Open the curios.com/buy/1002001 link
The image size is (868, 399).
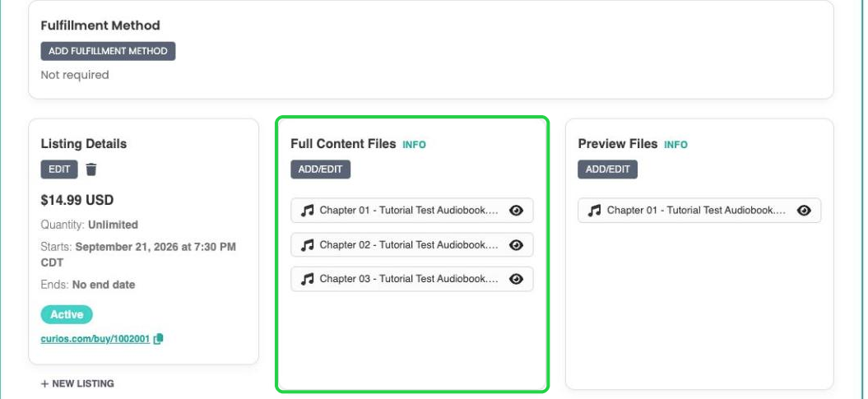95,339
